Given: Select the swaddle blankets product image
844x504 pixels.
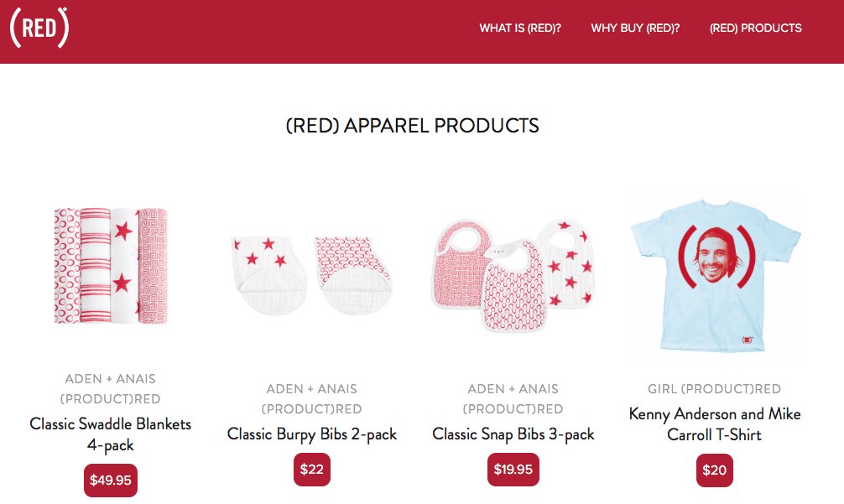Looking at the screenshot, I should [111, 266].
